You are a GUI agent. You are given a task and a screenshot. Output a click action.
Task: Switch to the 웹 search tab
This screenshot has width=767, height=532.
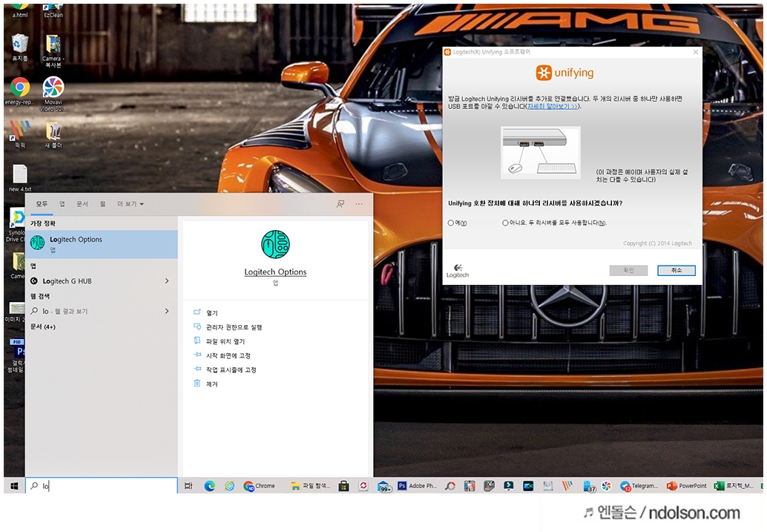pos(102,204)
